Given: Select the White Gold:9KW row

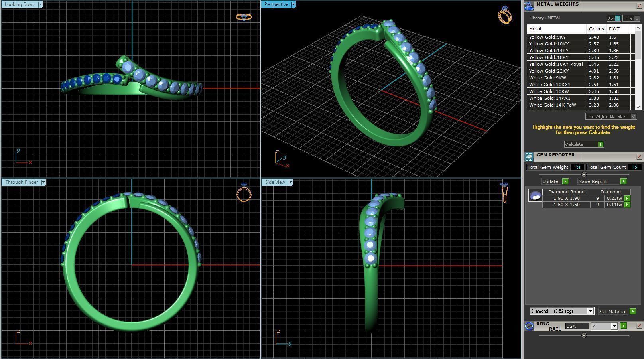Looking at the screenshot, I should (x=581, y=78).
